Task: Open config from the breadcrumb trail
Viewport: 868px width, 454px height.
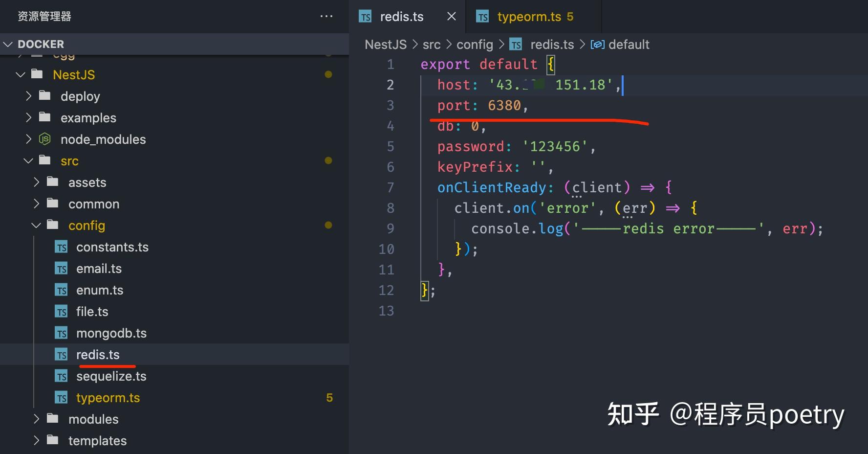Action: pos(475,44)
